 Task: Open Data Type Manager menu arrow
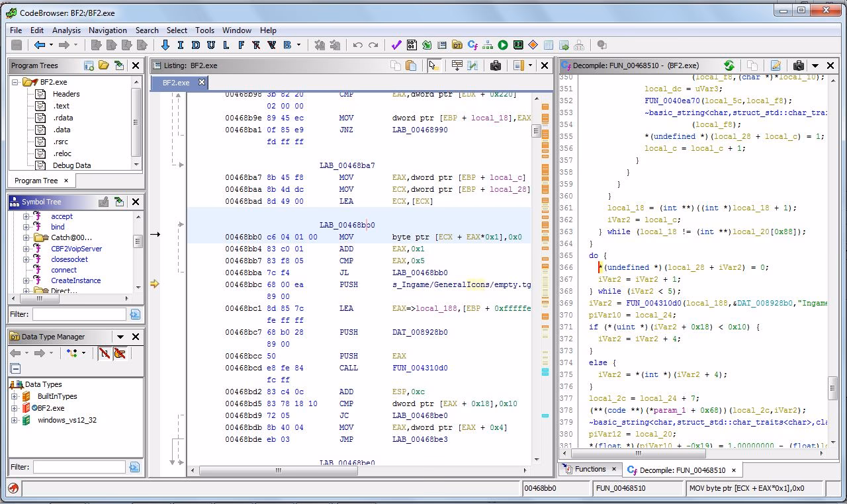click(120, 337)
